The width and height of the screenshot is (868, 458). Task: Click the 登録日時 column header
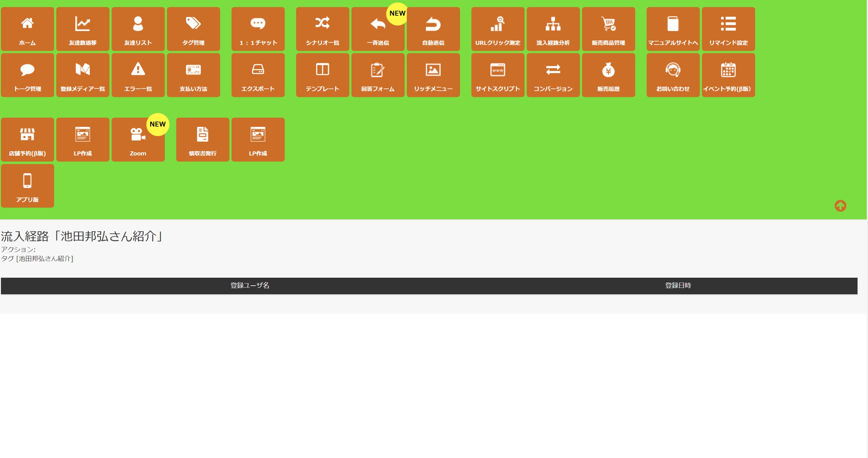pos(678,285)
